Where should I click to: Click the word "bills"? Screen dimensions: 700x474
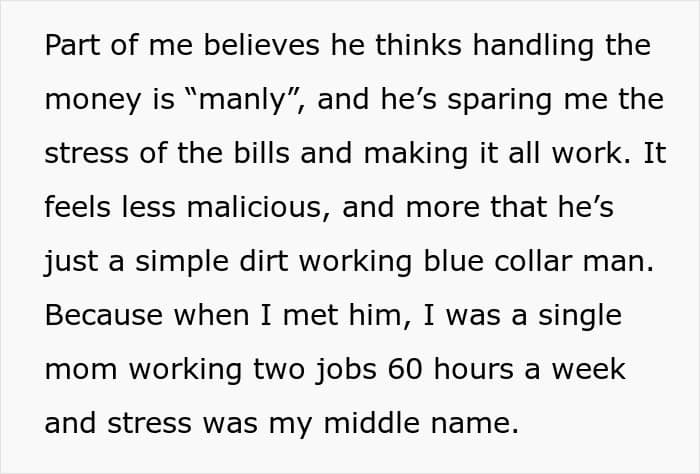262,153
